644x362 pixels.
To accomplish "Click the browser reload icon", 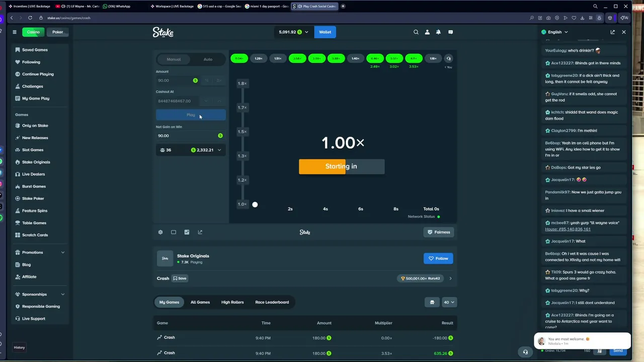I will (30, 18).
